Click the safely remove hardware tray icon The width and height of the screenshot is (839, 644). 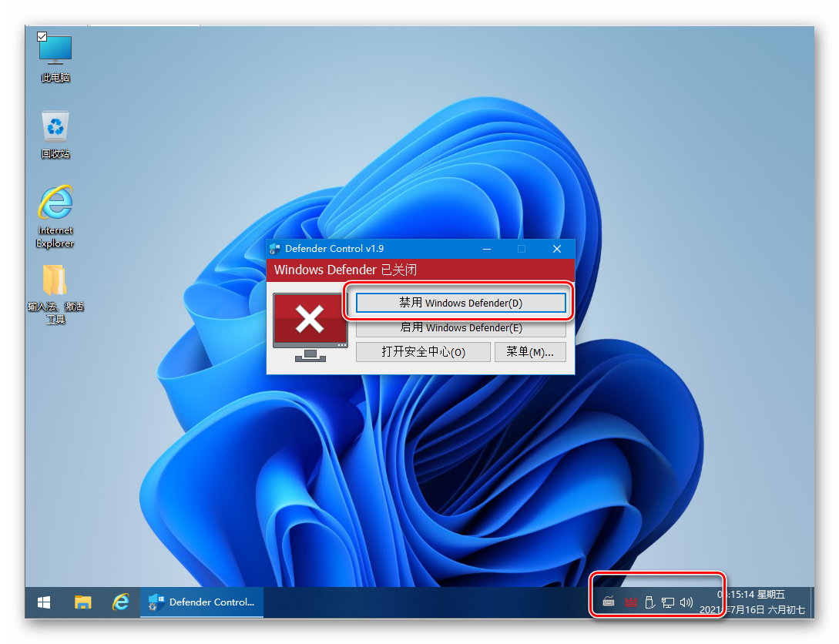click(649, 602)
